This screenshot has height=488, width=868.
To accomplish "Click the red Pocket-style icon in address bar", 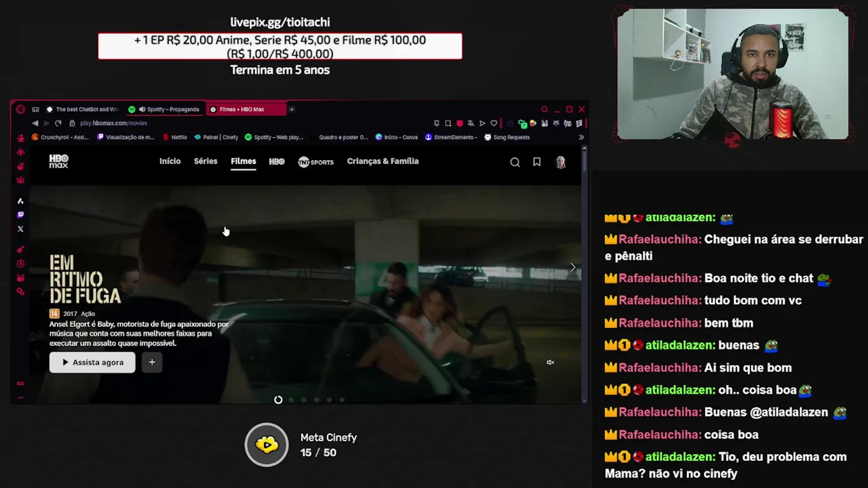I will click(x=460, y=123).
